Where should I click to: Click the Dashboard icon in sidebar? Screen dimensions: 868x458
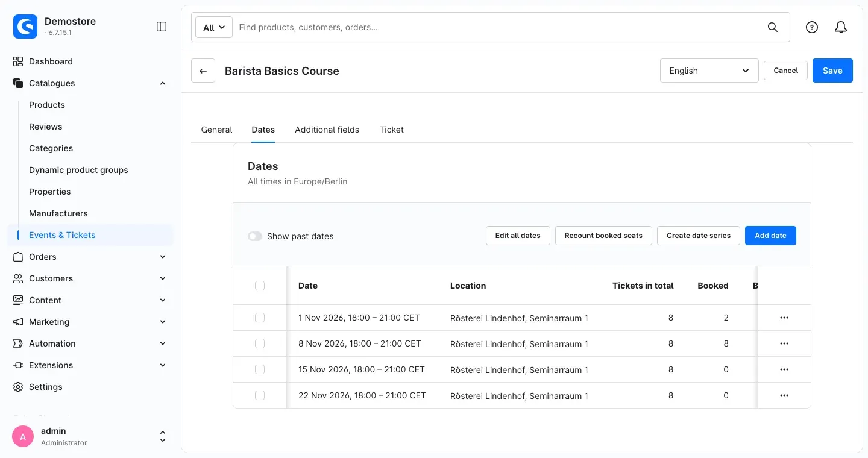pos(18,61)
